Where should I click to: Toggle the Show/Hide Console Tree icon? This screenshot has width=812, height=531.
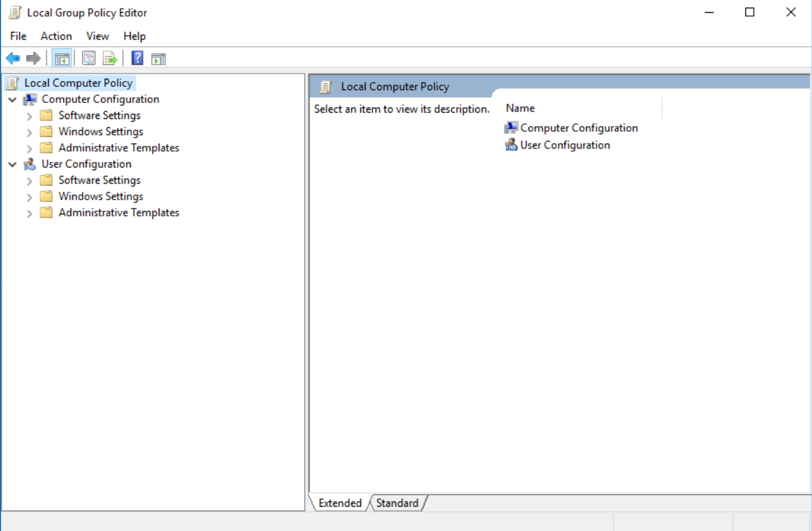coord(61,59)
